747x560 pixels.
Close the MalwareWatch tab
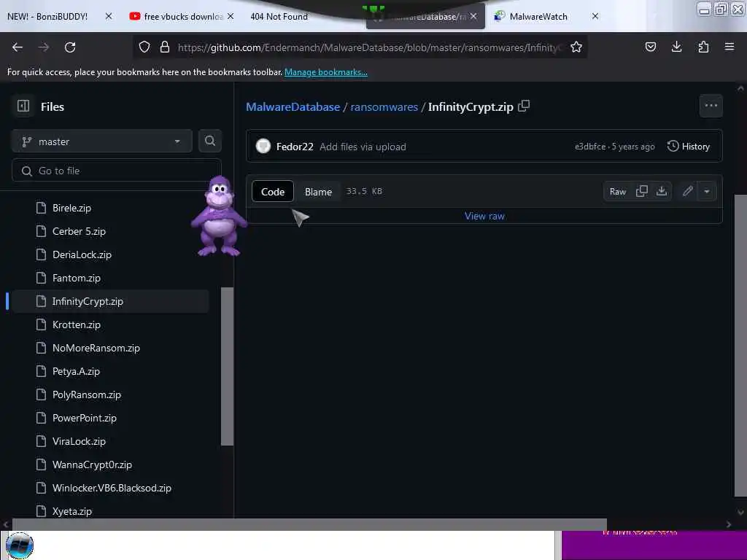(595, 16)
